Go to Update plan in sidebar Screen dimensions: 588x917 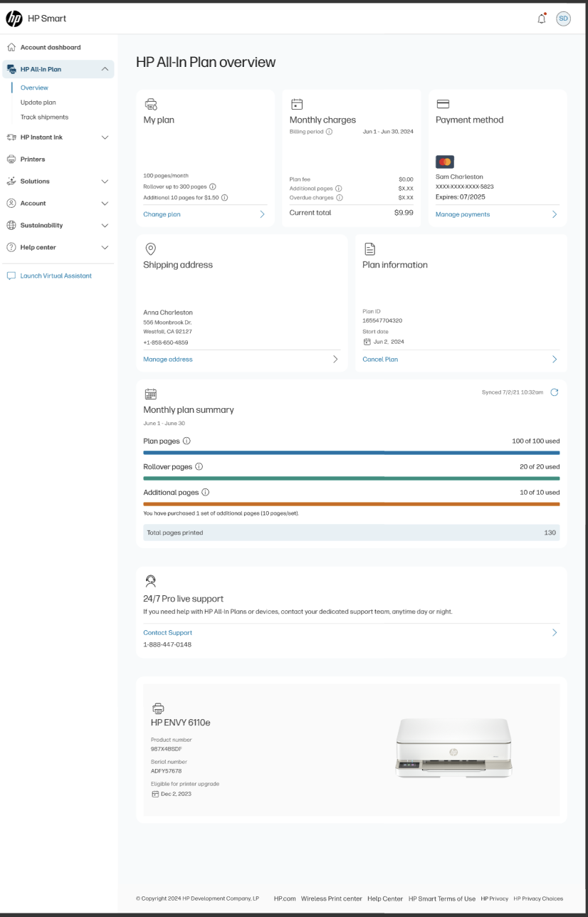tap(38, 103)
